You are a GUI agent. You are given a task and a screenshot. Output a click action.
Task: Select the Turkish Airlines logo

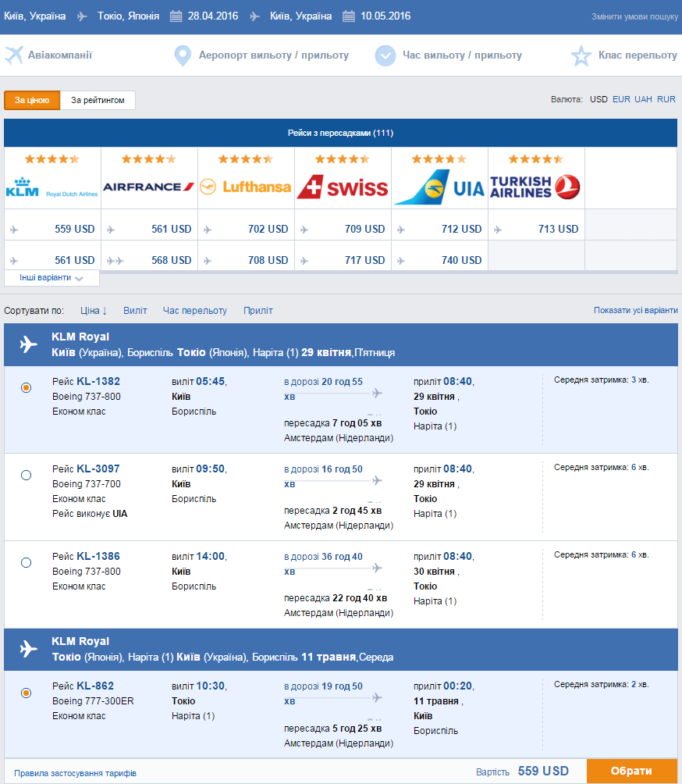(535, 187)
